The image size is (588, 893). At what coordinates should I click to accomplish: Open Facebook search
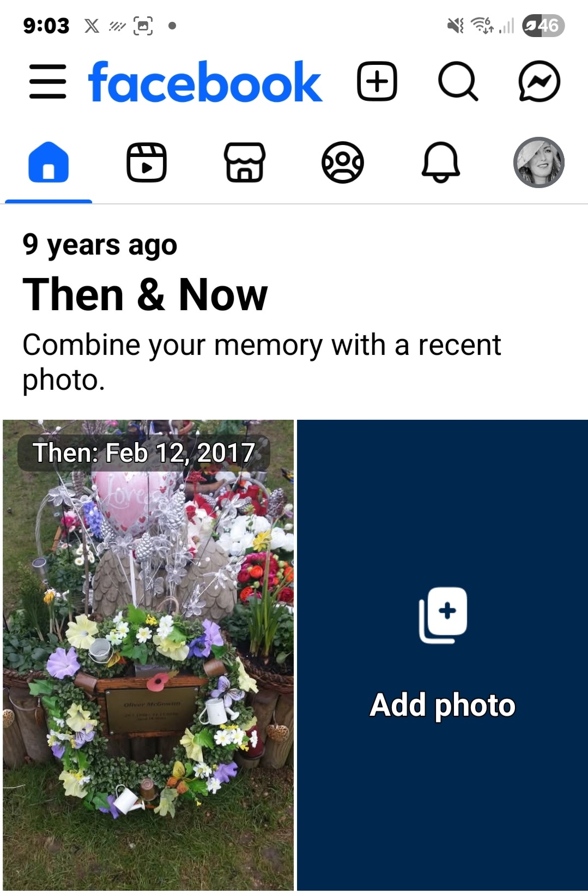[x=458, y=82]
